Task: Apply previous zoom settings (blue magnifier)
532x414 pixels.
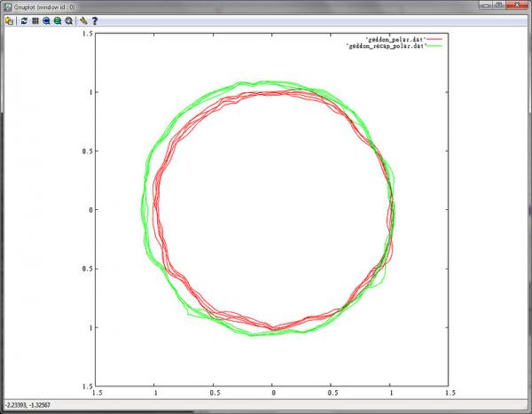Action: tap(46, 21)
